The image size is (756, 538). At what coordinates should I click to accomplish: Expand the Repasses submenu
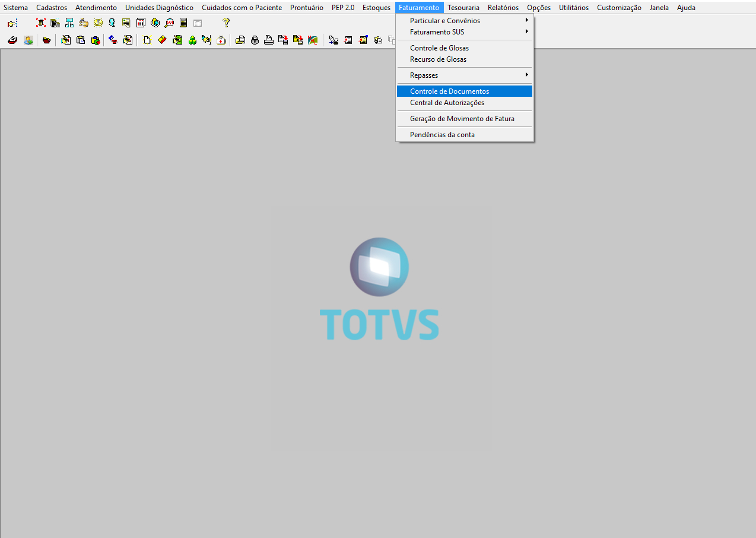(465, 75)
